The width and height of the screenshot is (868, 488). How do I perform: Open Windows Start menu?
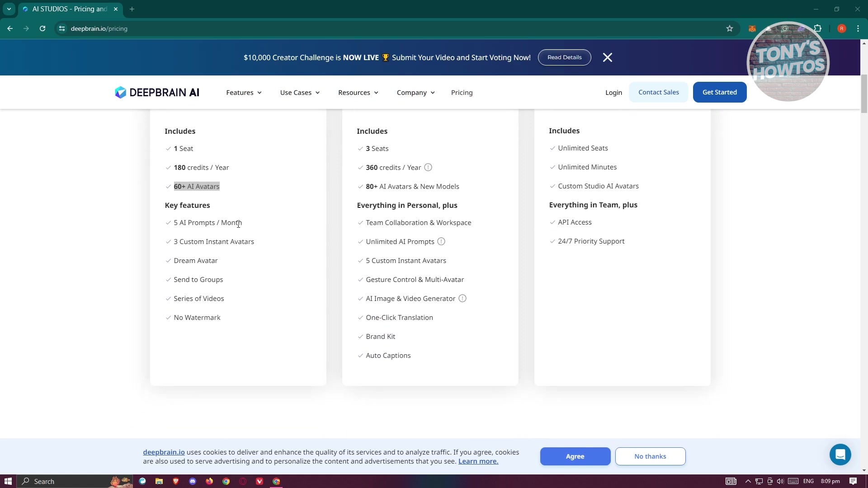(x=8, y=481)
